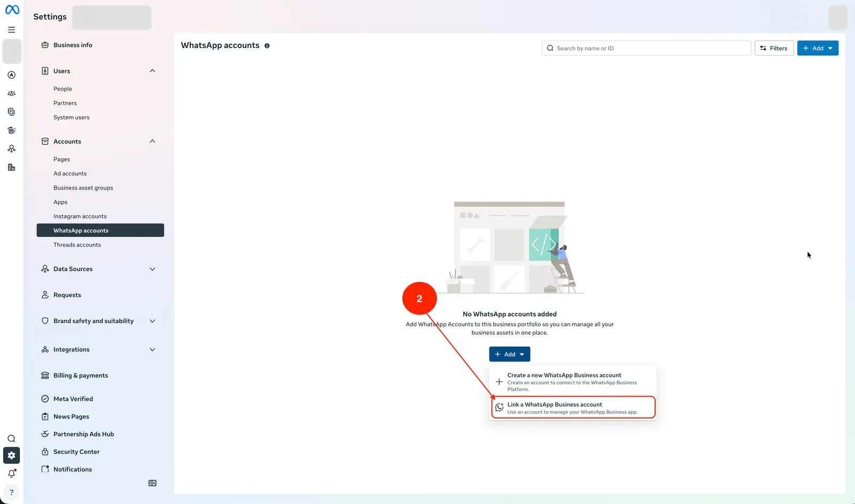Expand Brand safety and suitability chevron
855x504 pixels.
click(152, 321)
